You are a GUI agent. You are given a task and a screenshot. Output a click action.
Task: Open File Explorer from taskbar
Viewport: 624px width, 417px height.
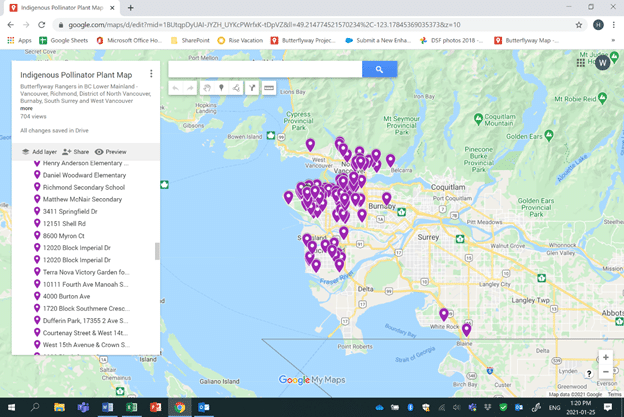59,407
